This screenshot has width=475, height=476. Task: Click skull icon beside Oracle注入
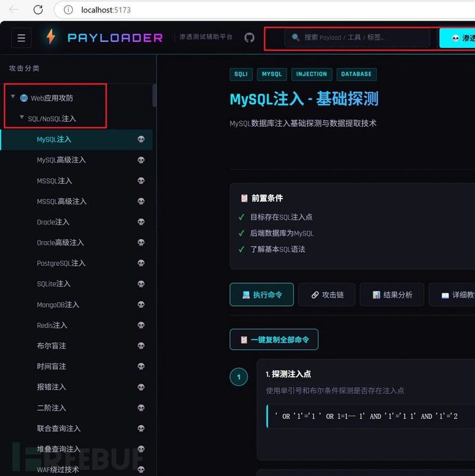coord(141,222)
